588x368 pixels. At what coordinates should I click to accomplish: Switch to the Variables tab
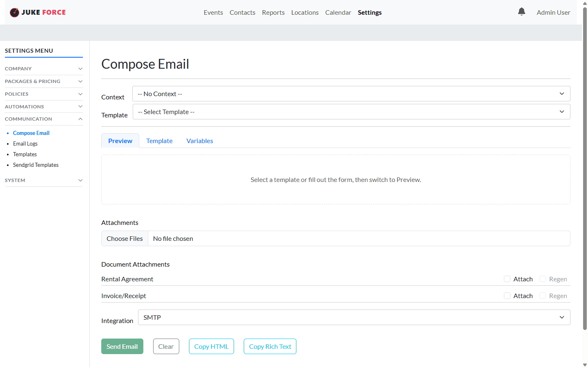point(200,141)
